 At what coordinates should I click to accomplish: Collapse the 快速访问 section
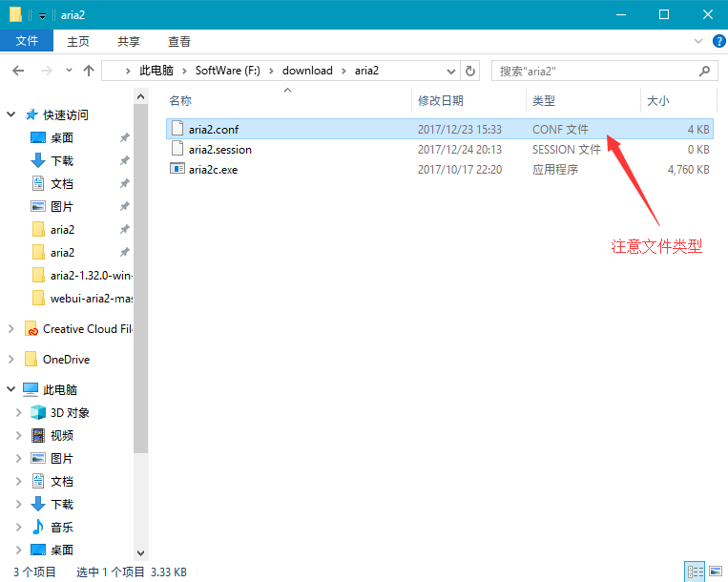point(11,114)
